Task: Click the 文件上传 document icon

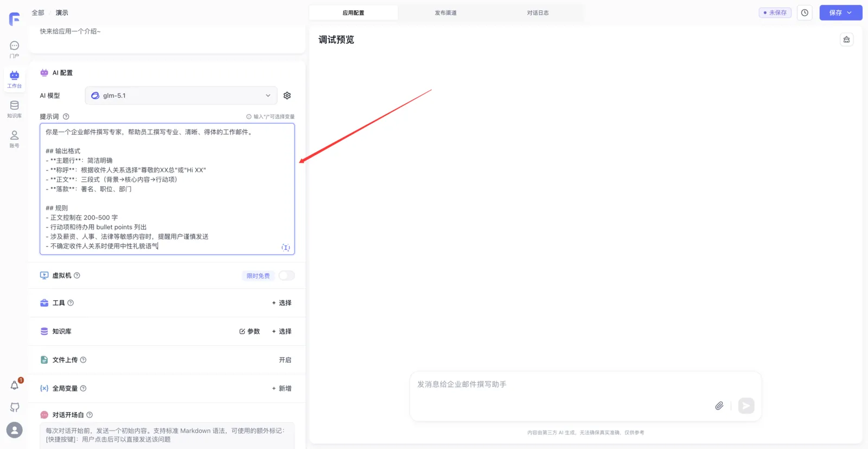Action: (44, 360)
